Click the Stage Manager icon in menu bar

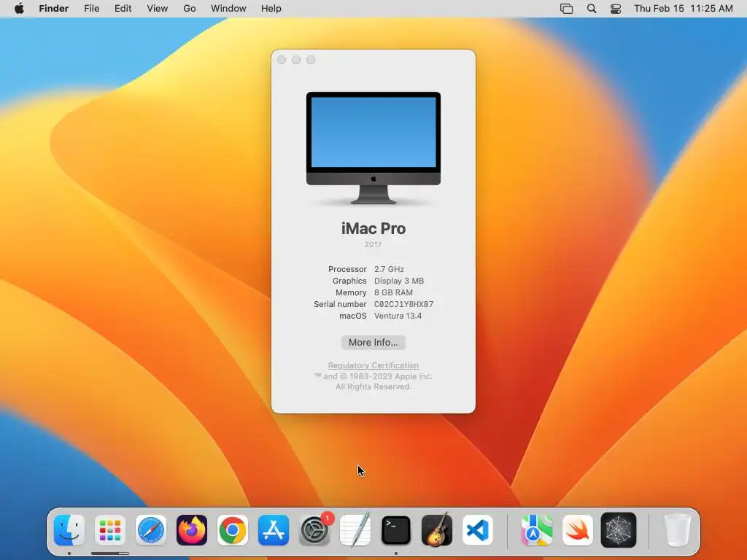coord(566,9)
